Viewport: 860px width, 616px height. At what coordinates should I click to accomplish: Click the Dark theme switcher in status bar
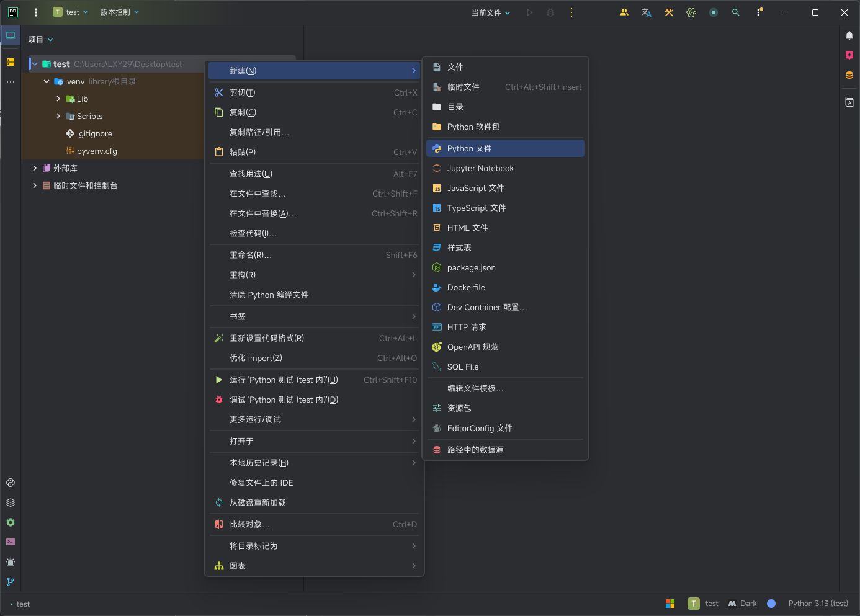pos(743,604)
